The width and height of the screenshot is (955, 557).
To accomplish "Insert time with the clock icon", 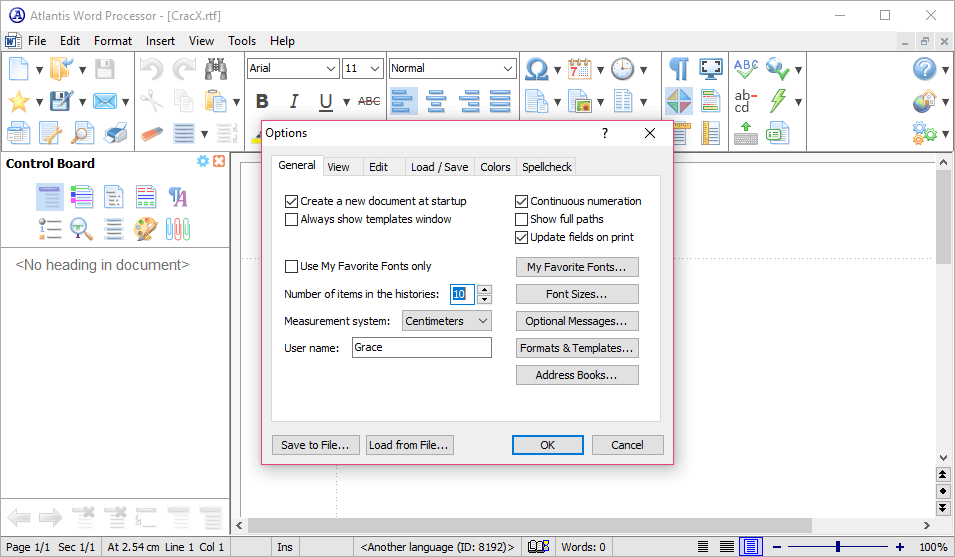I will [x=622, y=69].
